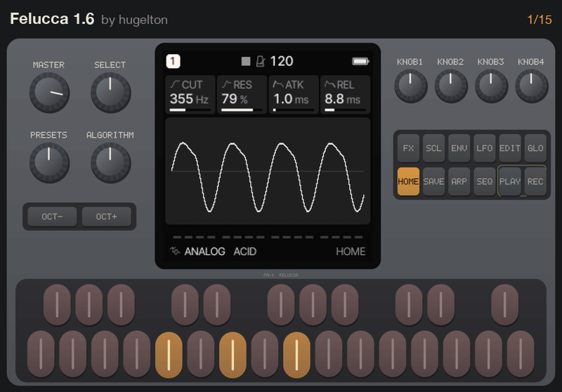Start recording with the REC button
Viewport: 562px width, 392px height.
535,181
